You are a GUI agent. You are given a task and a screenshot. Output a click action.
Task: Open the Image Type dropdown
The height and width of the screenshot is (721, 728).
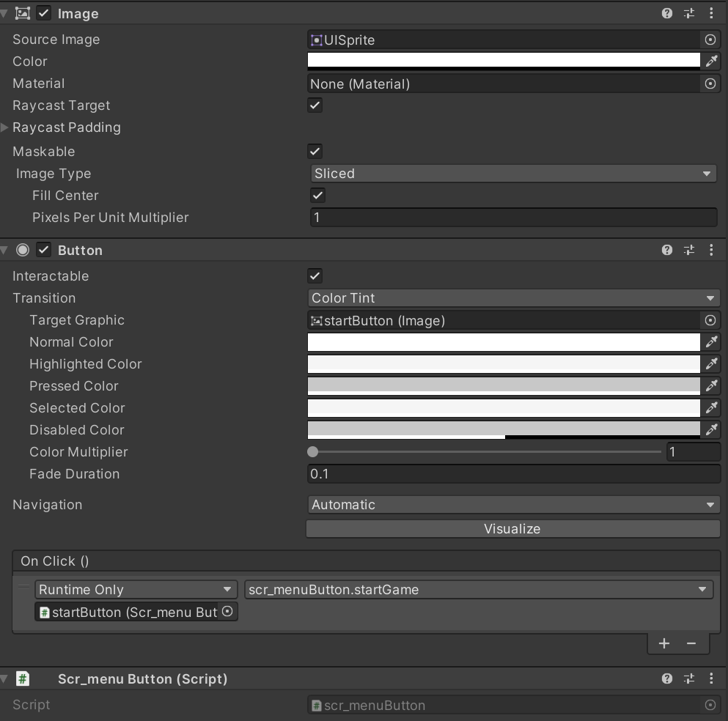tap(513, 174)
